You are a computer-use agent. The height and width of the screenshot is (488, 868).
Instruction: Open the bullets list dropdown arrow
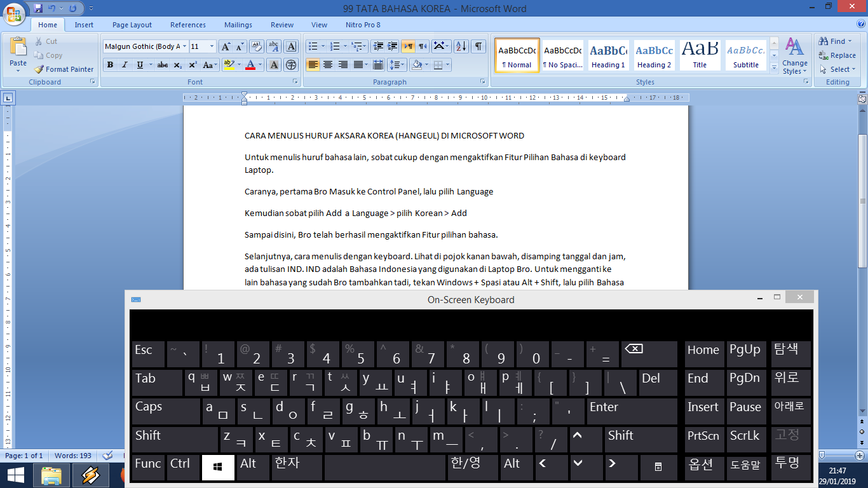(x=323, y=46)
